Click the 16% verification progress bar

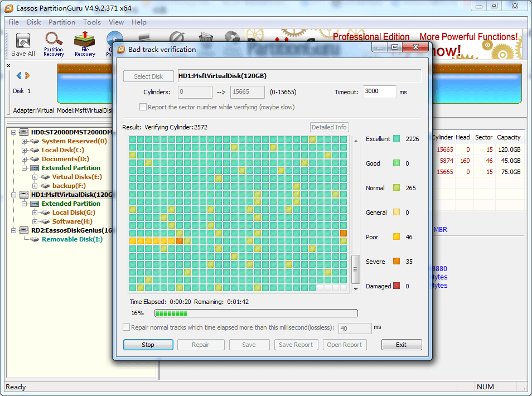pos(256,313)
